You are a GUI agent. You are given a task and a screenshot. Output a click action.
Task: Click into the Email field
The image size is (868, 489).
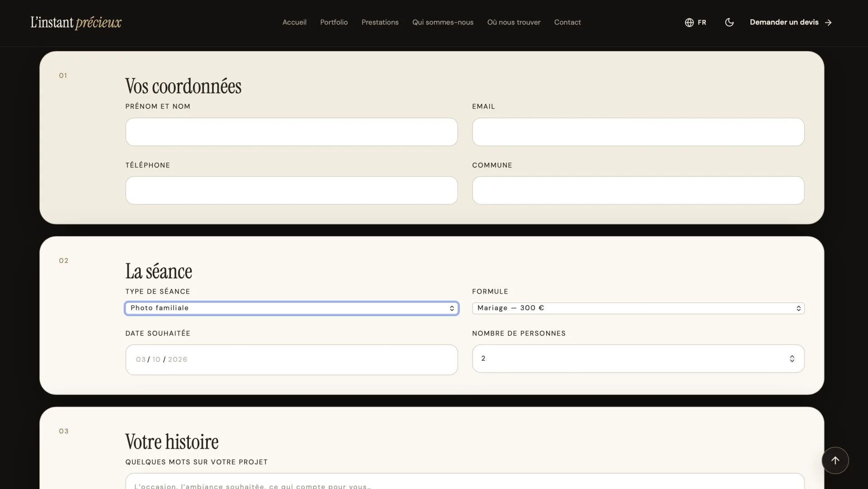coord(638,132)
